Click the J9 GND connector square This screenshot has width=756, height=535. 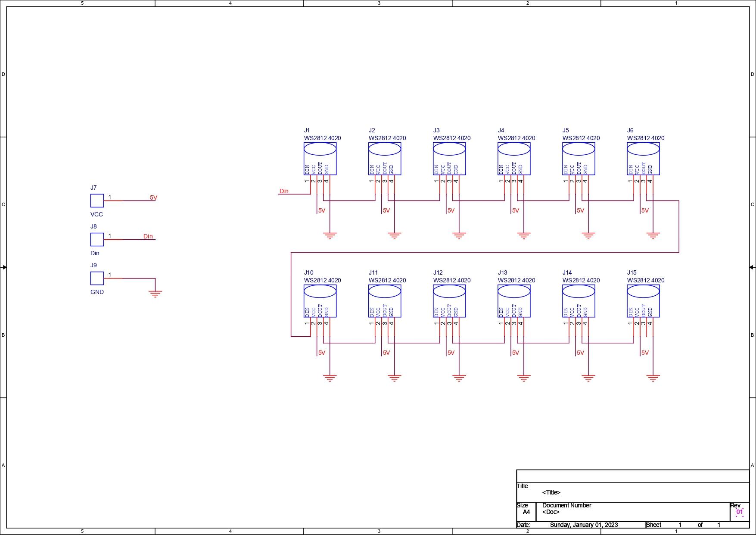(x=97, y=278)
